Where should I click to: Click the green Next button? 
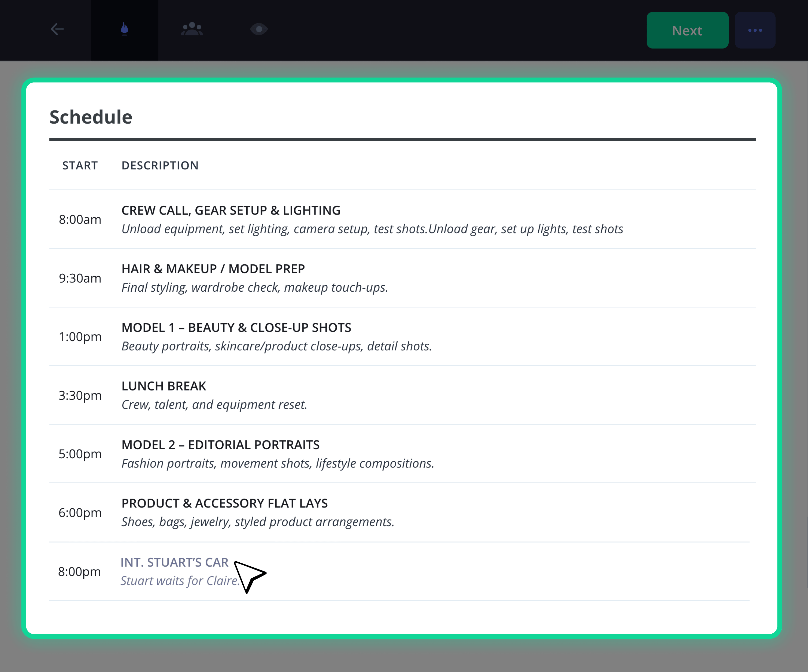click(687, 30)
